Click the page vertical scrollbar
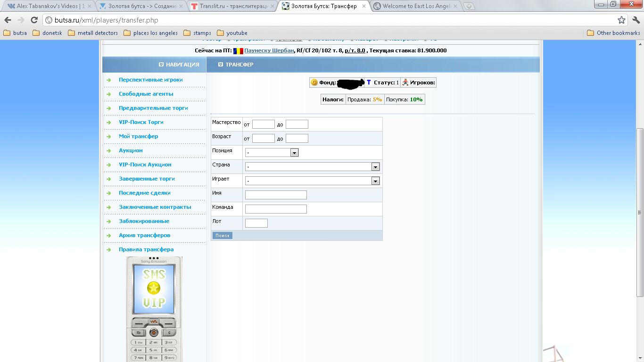Viewport: 644px width, 362px height. (640, 212)
